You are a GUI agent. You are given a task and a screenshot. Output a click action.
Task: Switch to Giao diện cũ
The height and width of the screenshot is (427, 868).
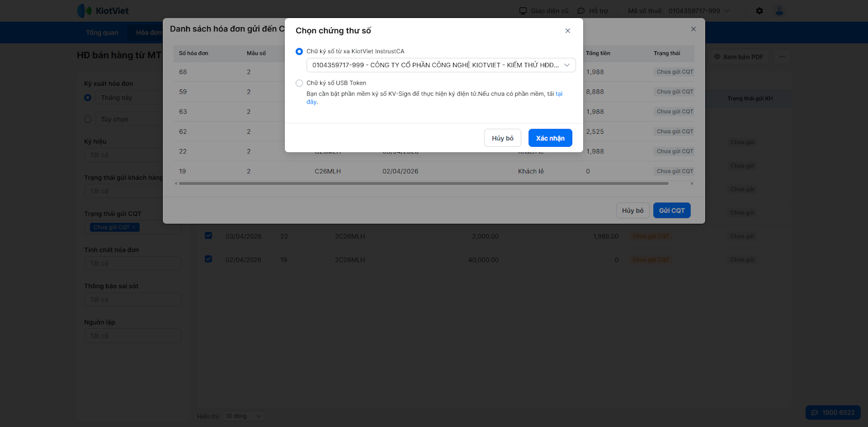pos(544,11)
